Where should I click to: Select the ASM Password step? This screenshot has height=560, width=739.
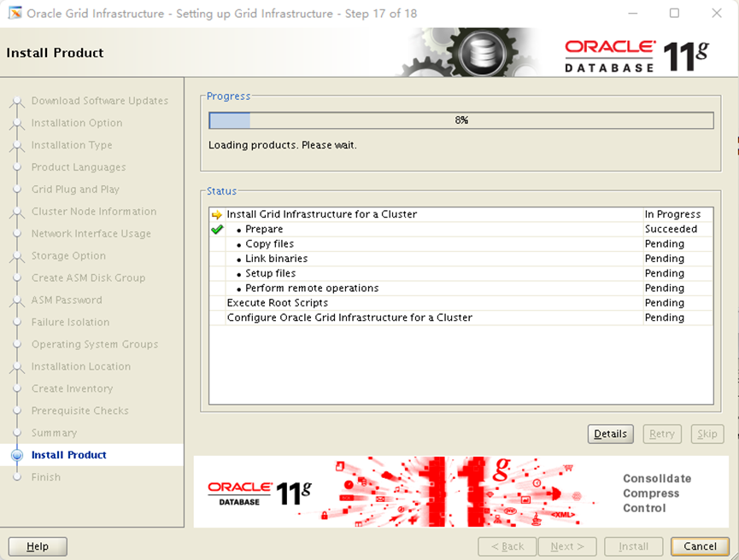(x=67, y=300)
